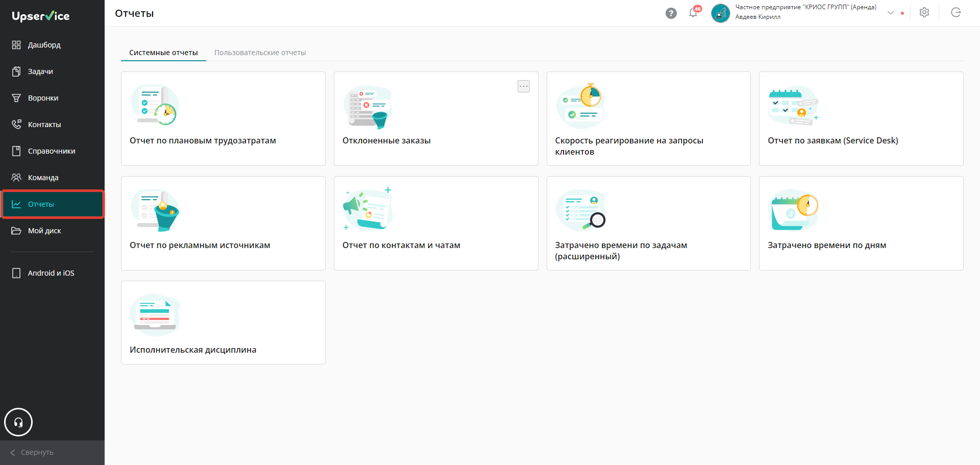Click the response speed report illustration
Image resolution: width=980 pixels, height=465 pixels.
581,105
